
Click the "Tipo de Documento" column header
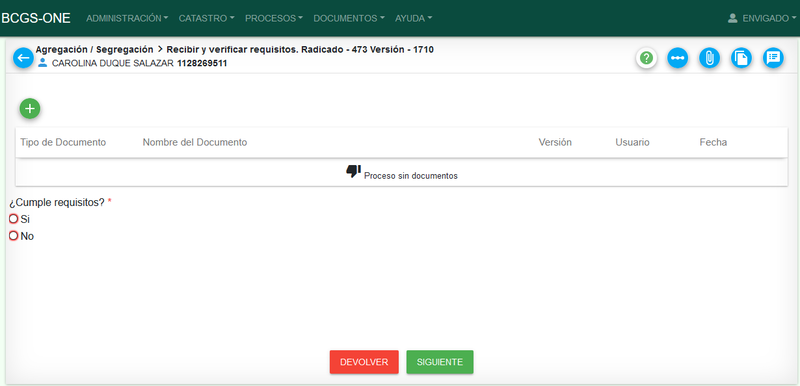63,142
